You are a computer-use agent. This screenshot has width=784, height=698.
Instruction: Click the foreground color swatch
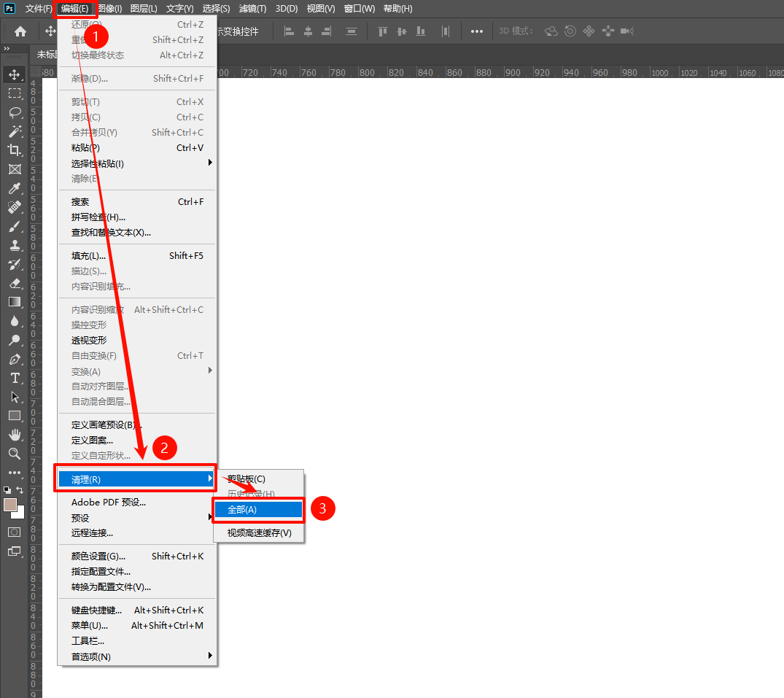pyautogui.click(x=10, y=505)
